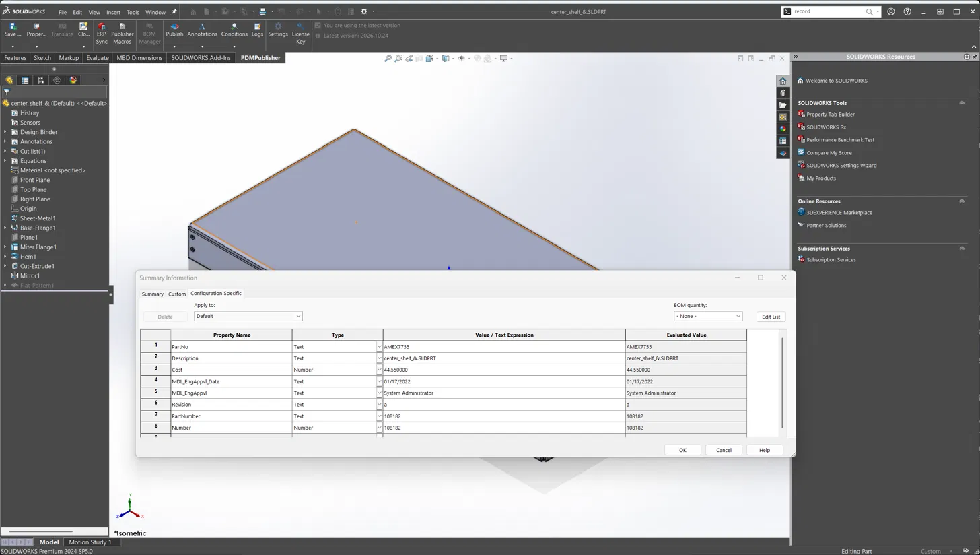This screenshot has height=555, width=980.
Task: Open Custom Properties icon in task pane
Action: (783, 141)
